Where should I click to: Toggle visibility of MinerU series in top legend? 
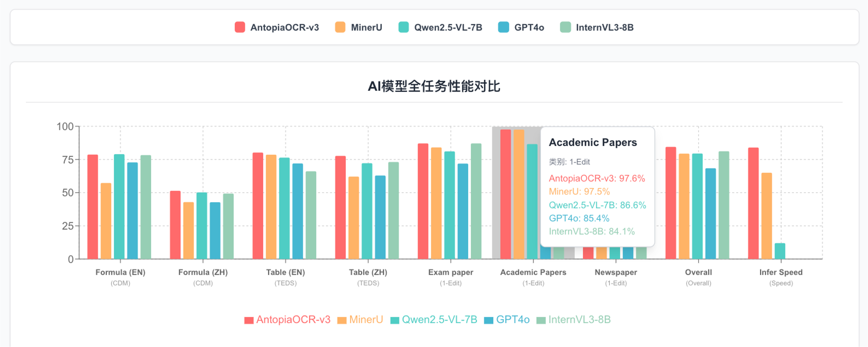(x=366, y=27)
